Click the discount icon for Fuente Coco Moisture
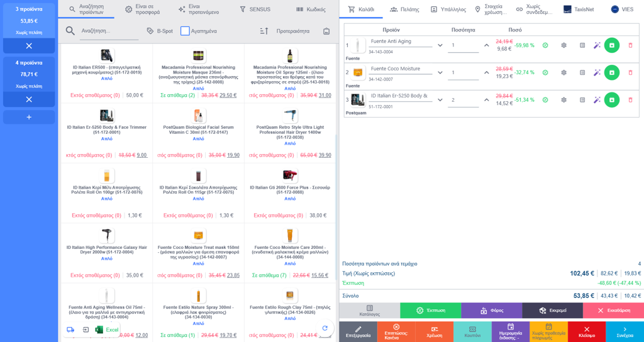 [x=545, y=73]
